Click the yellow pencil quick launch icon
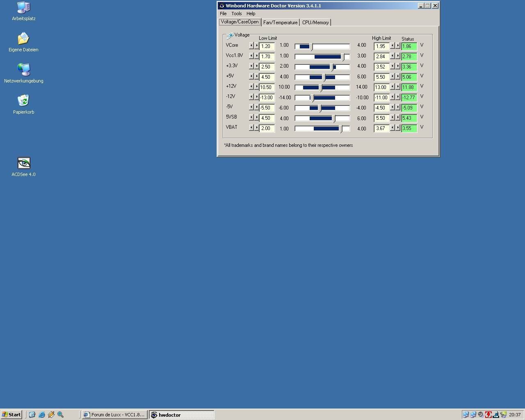 [51, 415]
